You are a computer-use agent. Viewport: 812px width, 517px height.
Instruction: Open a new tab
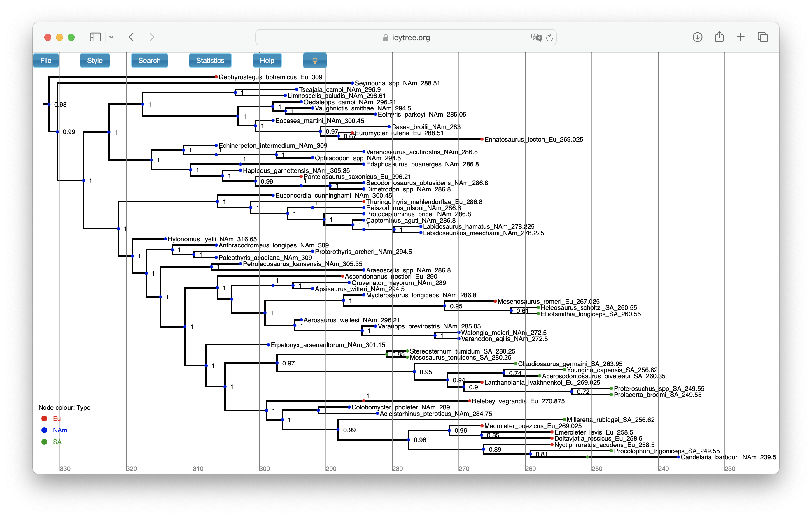(x=741, y=37)
